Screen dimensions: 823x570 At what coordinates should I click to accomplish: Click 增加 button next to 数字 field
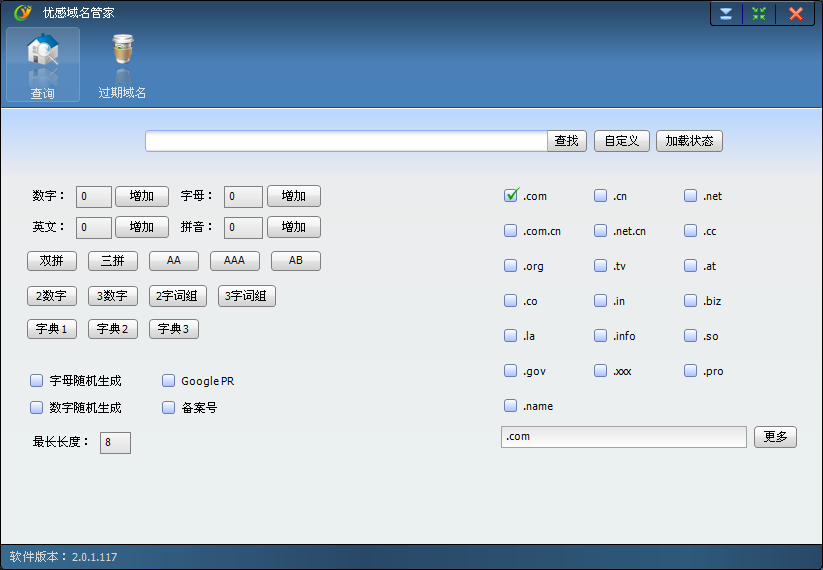click(142, 196)
